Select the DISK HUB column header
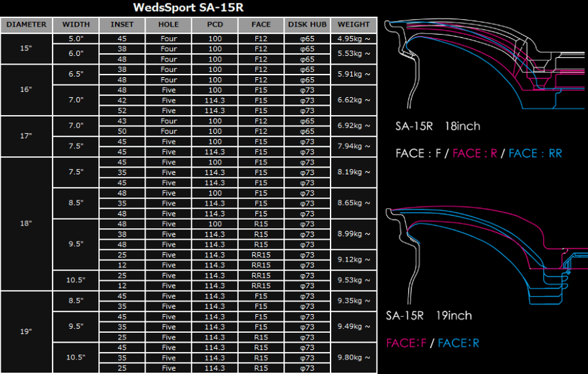588x374 pixels. 307,25
